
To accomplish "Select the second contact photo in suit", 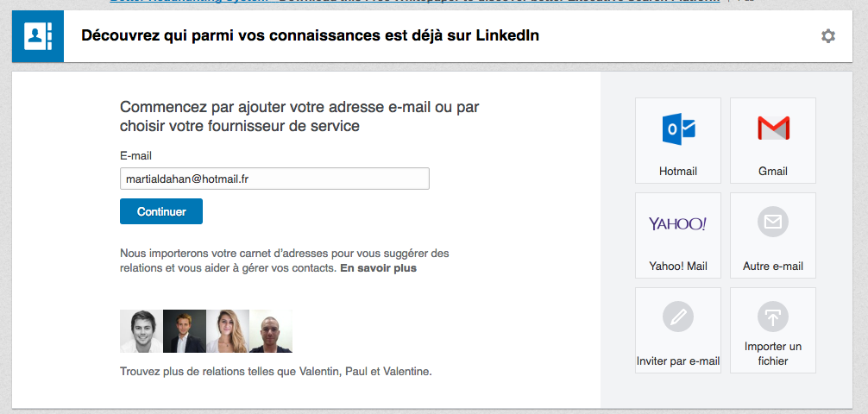I will point(185,331).
